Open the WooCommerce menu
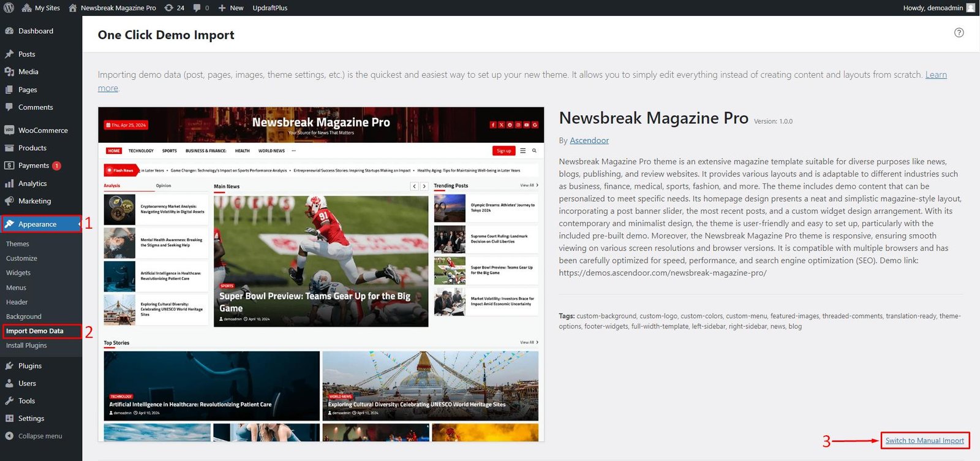Viewport: 980px width, 461px height. coord(43,131)
